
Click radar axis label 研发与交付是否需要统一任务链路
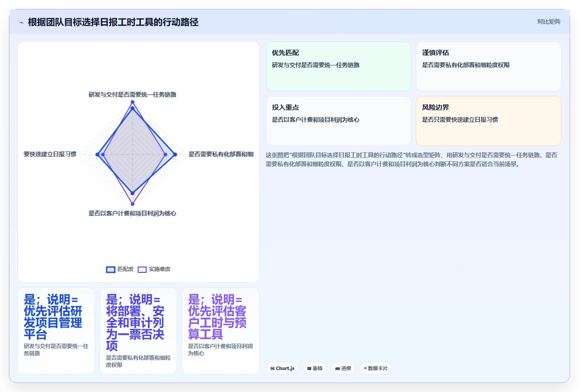[132, 95]
